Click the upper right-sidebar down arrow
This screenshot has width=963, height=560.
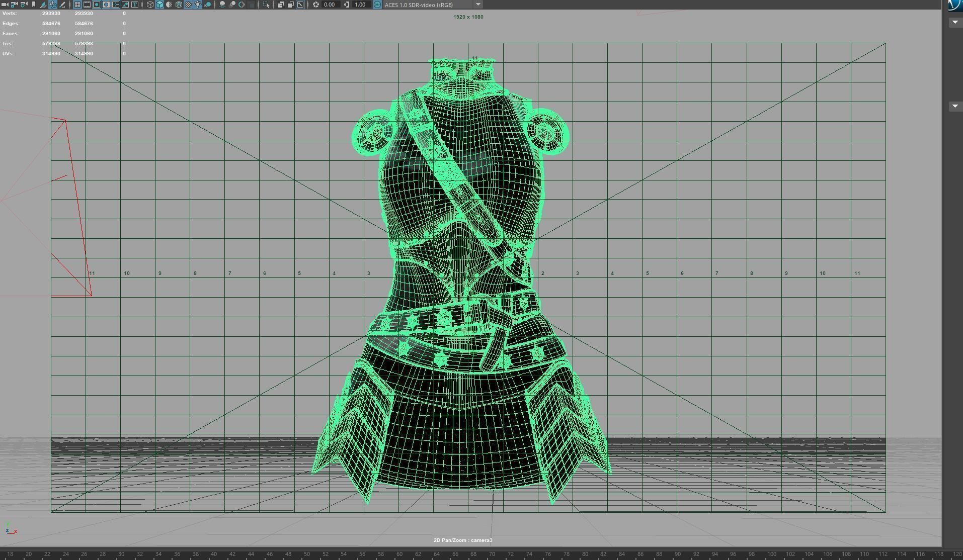[x=955, y=22]
